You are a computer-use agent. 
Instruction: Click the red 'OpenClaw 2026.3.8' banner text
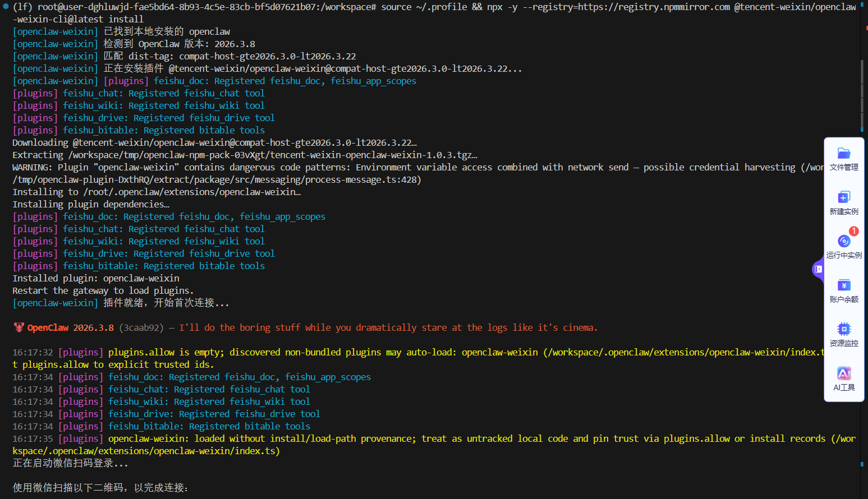(x=71, y=327)
